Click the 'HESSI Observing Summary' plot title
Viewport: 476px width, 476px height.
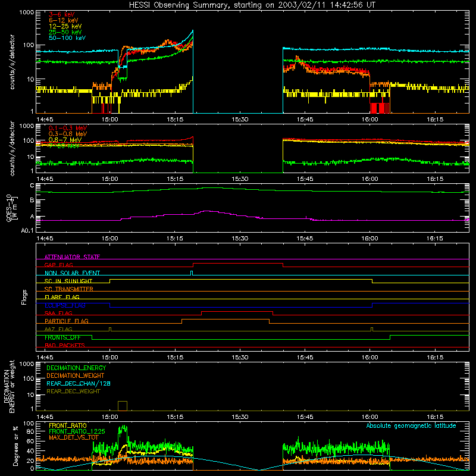point(252,5)
